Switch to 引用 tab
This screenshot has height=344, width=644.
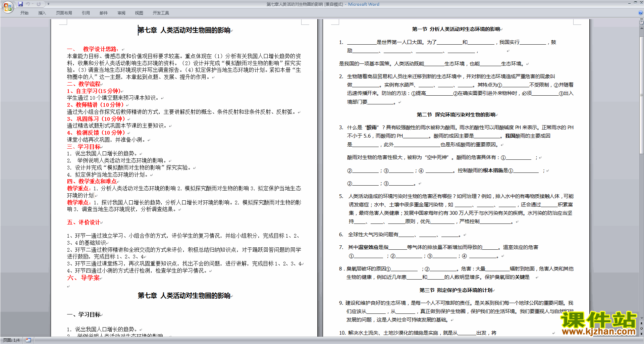pos(86,13)
